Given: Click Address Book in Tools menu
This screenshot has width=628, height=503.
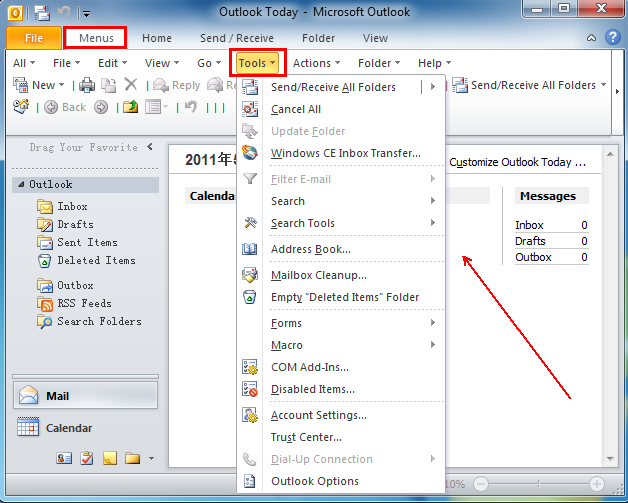Looking at the screenshot, I should 341,249.
